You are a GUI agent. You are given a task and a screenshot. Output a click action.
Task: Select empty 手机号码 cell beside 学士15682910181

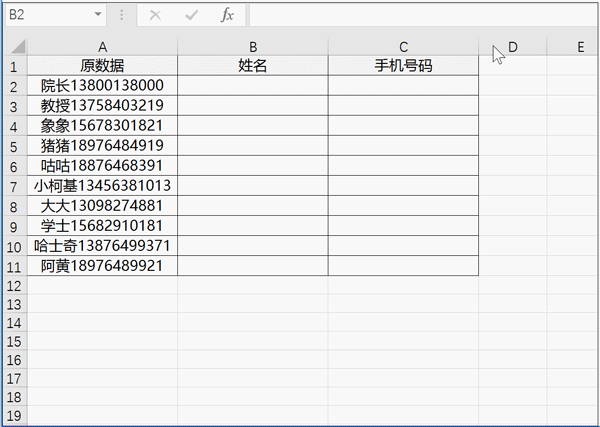click(403, 226)
